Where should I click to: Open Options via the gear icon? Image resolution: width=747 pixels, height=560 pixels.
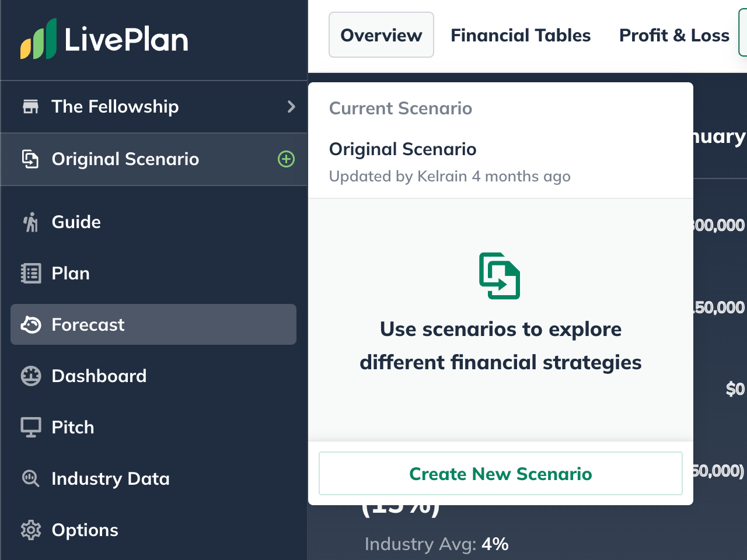[30, 530]
